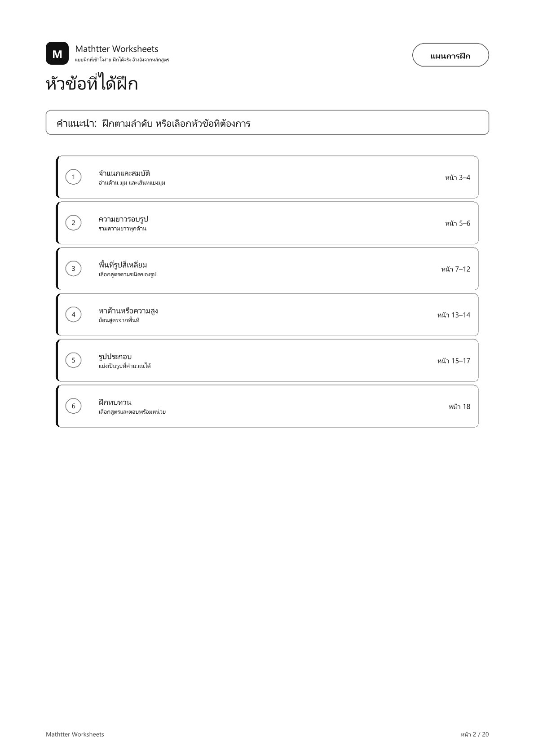Click page reference หน้า 13–14
The image size is (534, 756).
454,315
